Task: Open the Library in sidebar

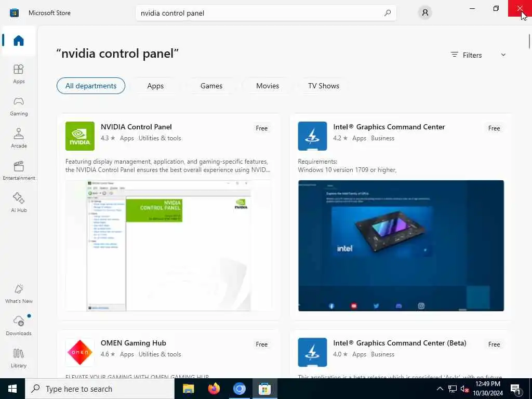Action: (19, 358)
